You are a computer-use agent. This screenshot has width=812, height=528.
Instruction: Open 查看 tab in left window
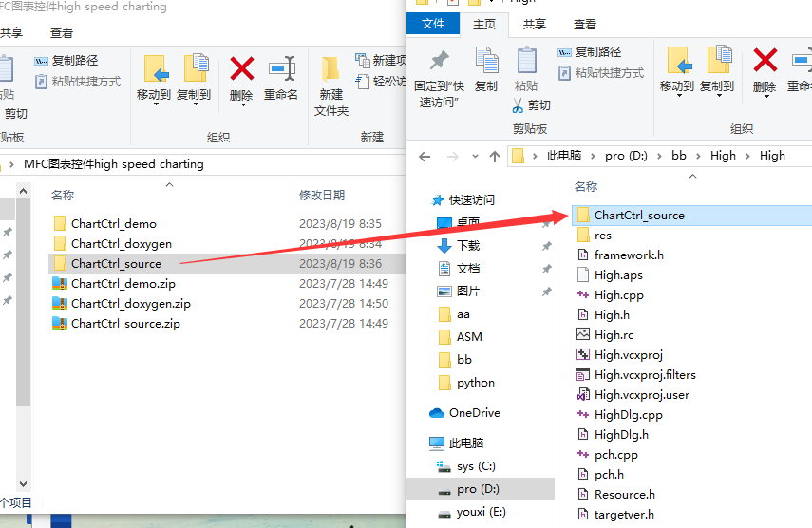click(61, 33)
